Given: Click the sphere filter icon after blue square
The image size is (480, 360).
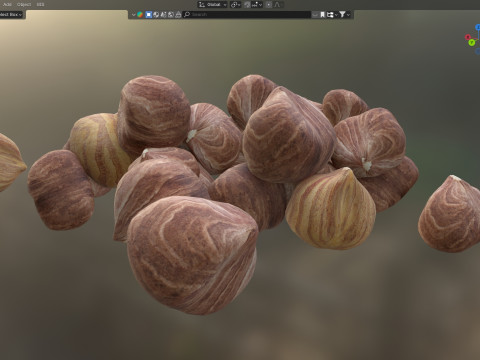Looking at the screenshot, I should [156, 15].
